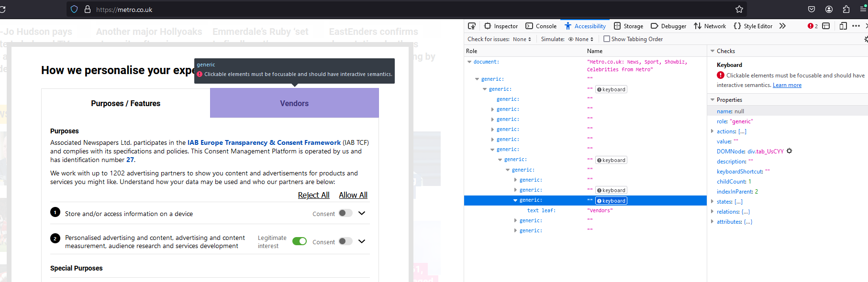Image resolution: width=868 pixels, height=282 pixels.
Task: Select the 'name: null' property row
Action: click(788, 111)
